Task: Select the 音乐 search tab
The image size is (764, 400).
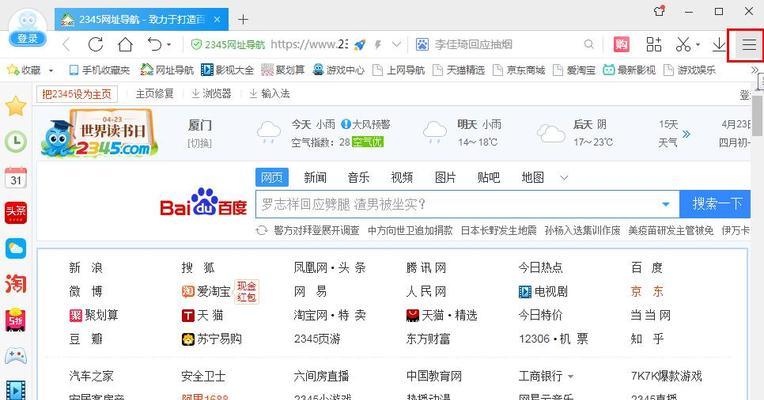Action: pos(359,177)
